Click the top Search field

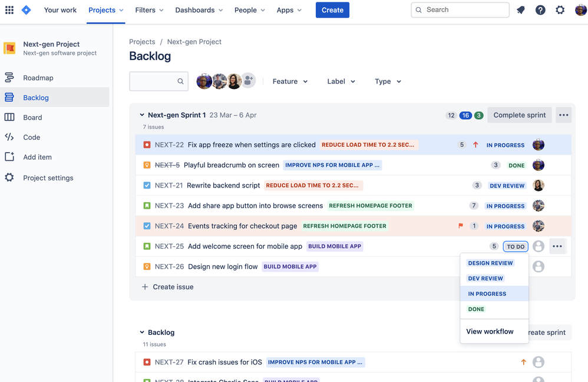(x=460, y=10)
